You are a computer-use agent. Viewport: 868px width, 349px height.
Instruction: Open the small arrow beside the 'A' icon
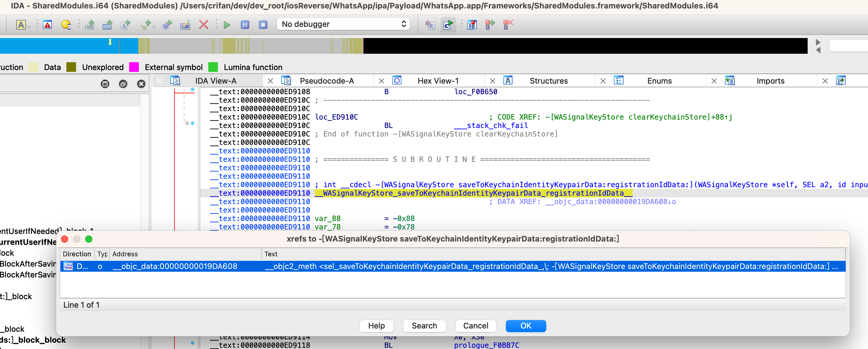(x=29, y=27)
